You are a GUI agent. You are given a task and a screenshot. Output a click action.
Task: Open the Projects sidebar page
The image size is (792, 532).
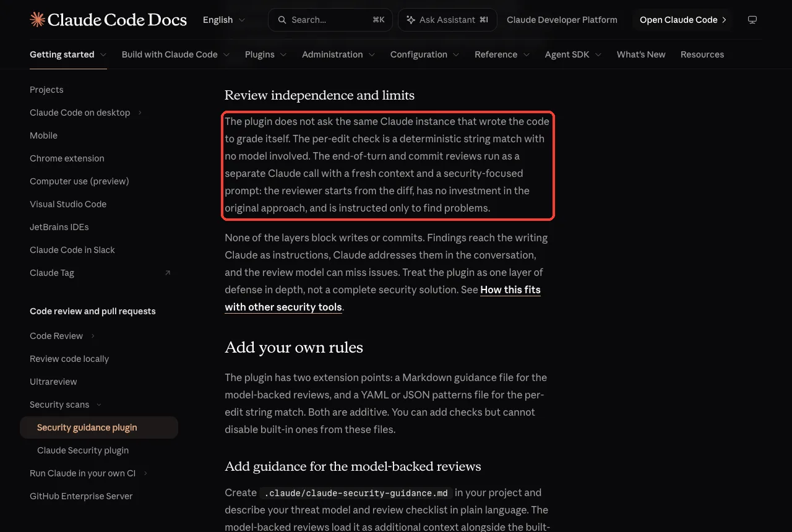click(x=46, y=90)
